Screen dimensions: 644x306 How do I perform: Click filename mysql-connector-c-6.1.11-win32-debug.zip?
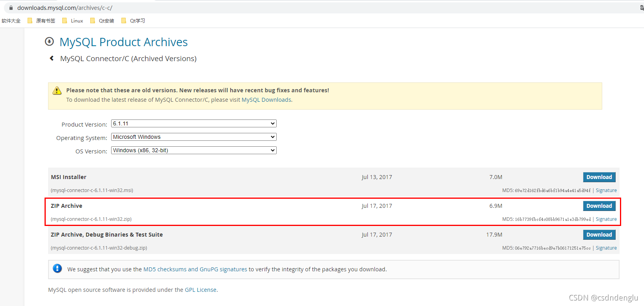tap(99, 248)
